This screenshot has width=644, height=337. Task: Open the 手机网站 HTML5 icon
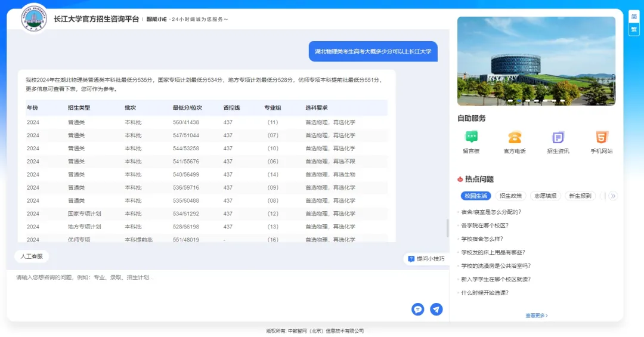[601, 138]
